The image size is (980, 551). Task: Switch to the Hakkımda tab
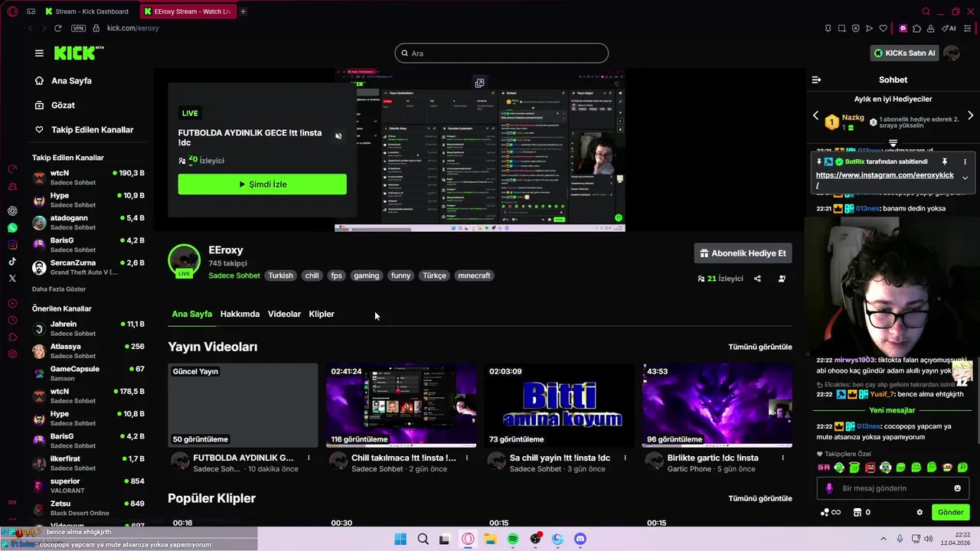click(240, 314)
